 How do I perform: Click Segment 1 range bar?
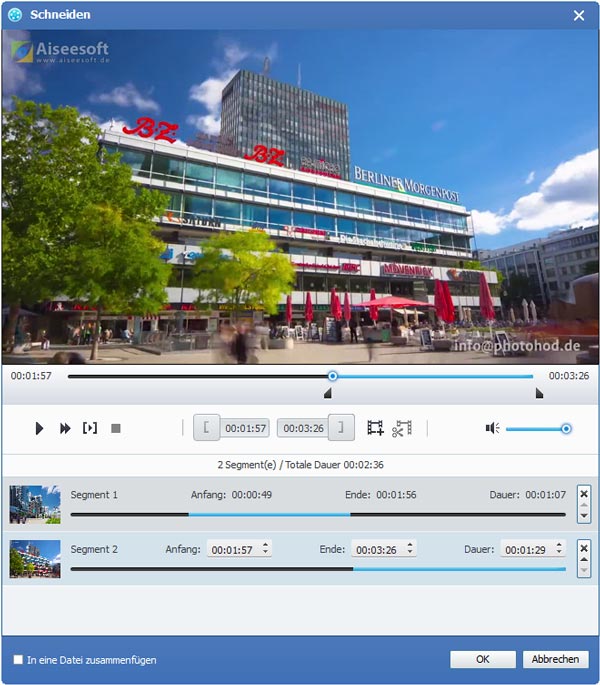[x=318, y=515]
